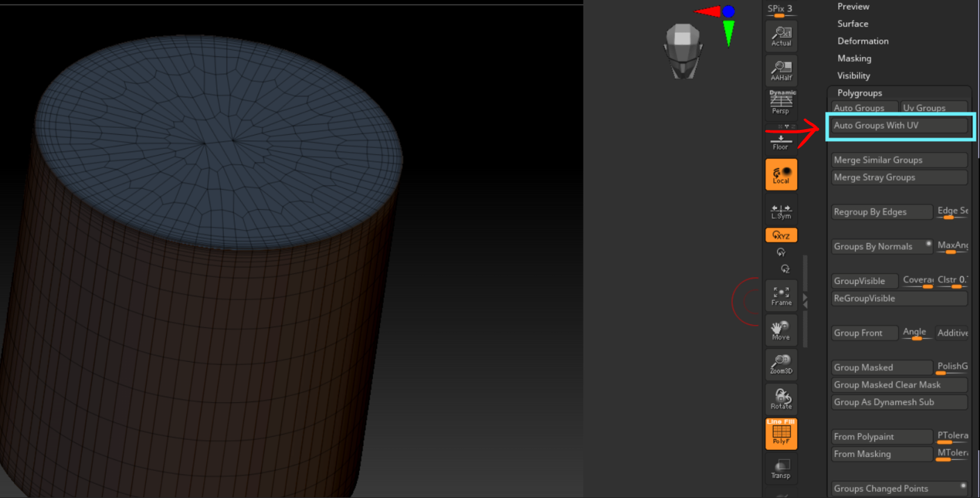The width and height of the screenshot is (980, 498).
Task: Adjust the MTolerance slider
Action: click(x=952, y=454)
